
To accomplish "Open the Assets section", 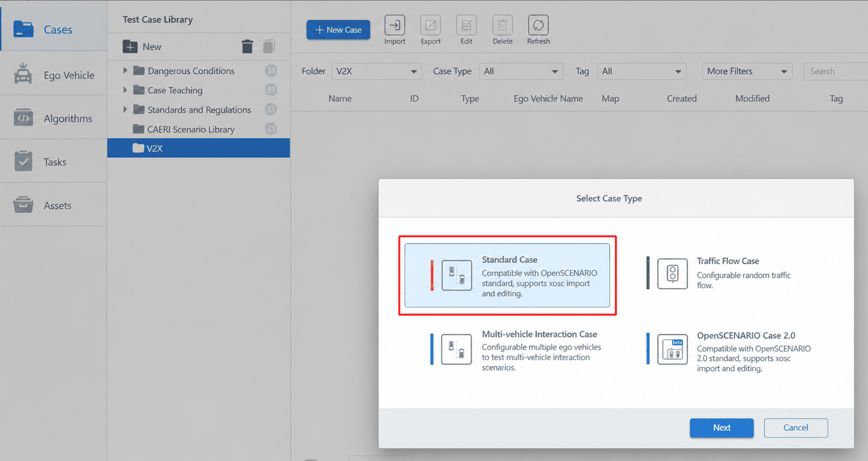I will [53, 206].
